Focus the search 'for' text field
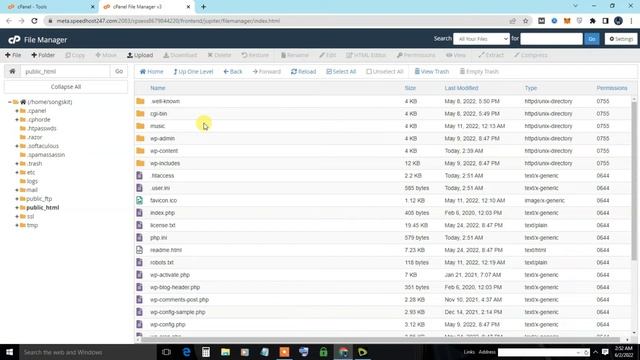This screenshot has height=360, width=640. [x=551, y=39]
